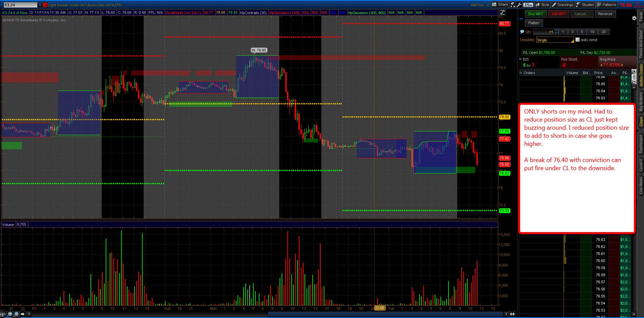Collapse the order buttons blue triangle
644x318 pixels.
coord(521,19)
